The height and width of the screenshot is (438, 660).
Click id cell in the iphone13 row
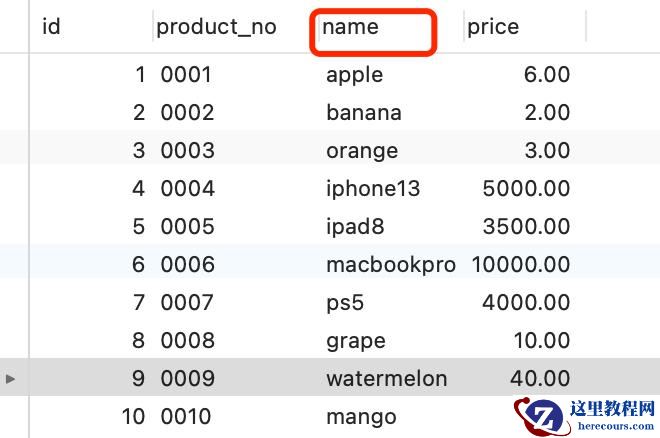click(139, 188)
